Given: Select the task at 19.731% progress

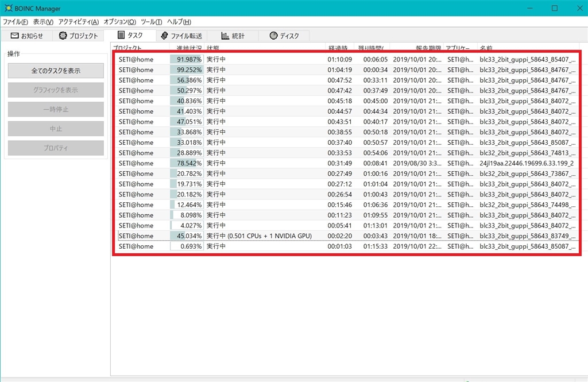Looking at the screenshot, I should pyautogui.click(x=347, y=184).
